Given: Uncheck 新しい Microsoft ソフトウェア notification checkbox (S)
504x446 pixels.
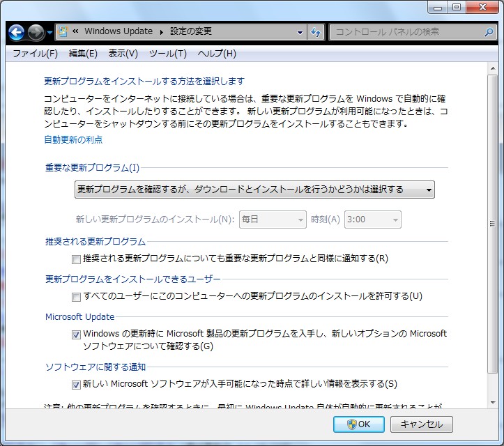Looking at the screenshot, I should click(x=76, y=385).
